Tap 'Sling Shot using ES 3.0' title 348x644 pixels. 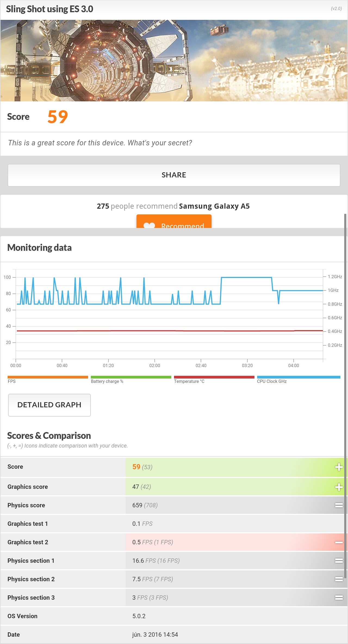click(x=49, y=9)
